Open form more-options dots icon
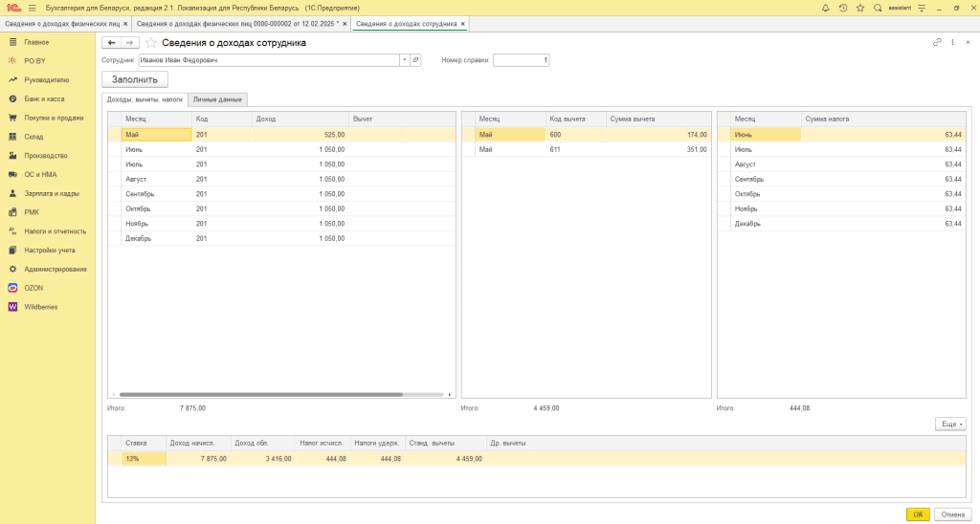Viewport: 980px width, 524px height. click(x=952, y=42)
